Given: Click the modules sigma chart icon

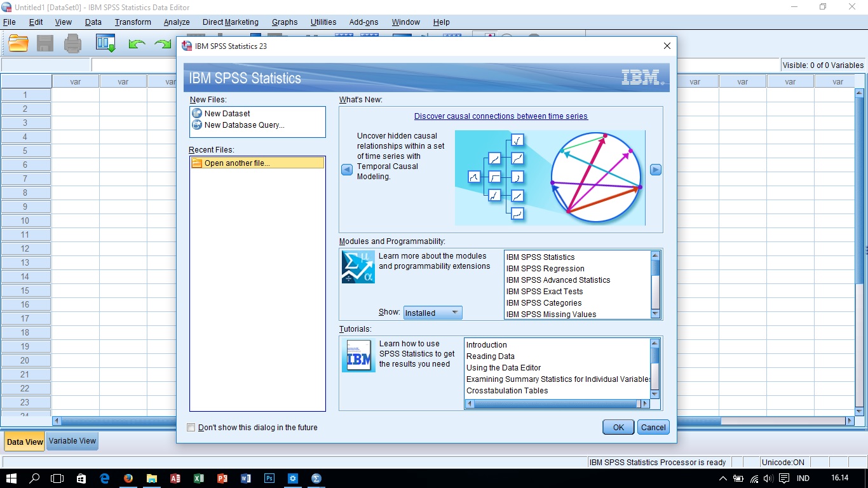Looking at the screenshot, I should coord(358,267).
